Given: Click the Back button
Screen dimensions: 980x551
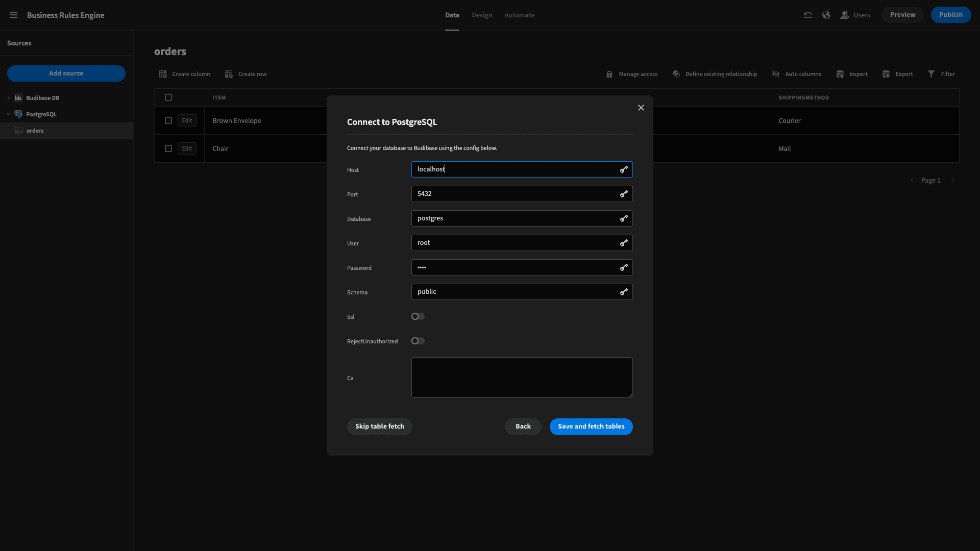Looking at the screenshot, I should tap(523, 427).
